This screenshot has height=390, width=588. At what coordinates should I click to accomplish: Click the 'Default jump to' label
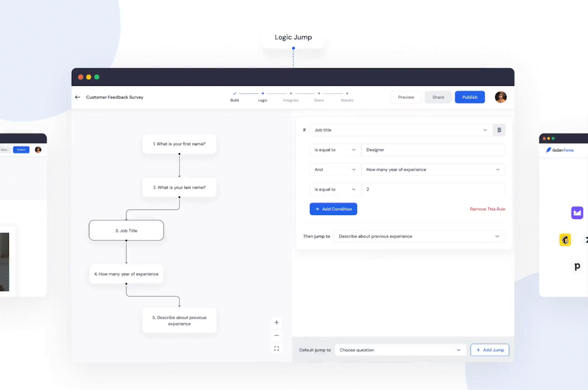point(315,350)
